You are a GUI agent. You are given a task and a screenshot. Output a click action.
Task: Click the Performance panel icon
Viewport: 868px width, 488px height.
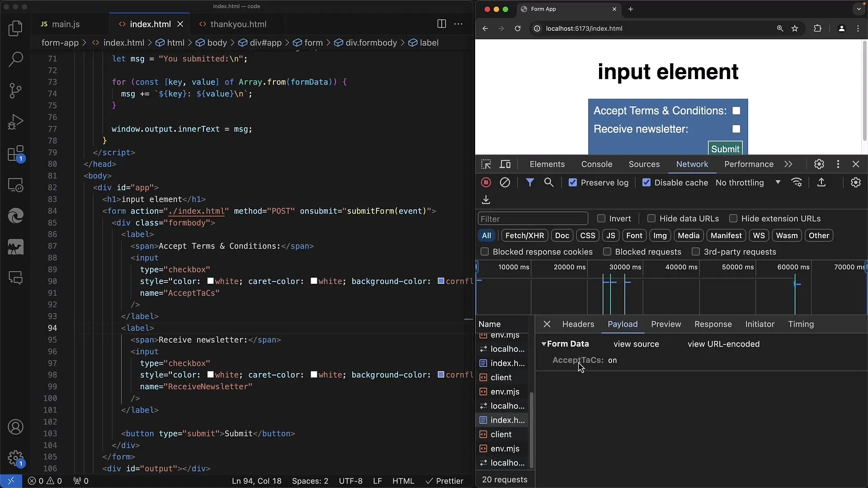[x=749, y=164]
